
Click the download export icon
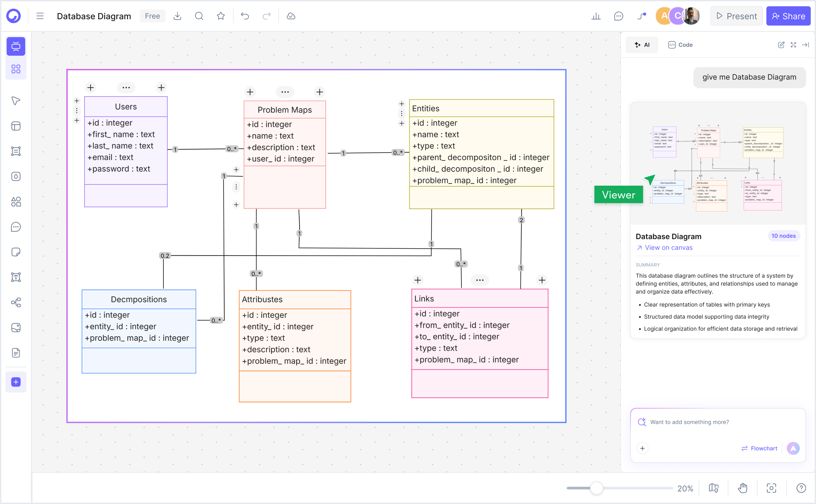177,16
